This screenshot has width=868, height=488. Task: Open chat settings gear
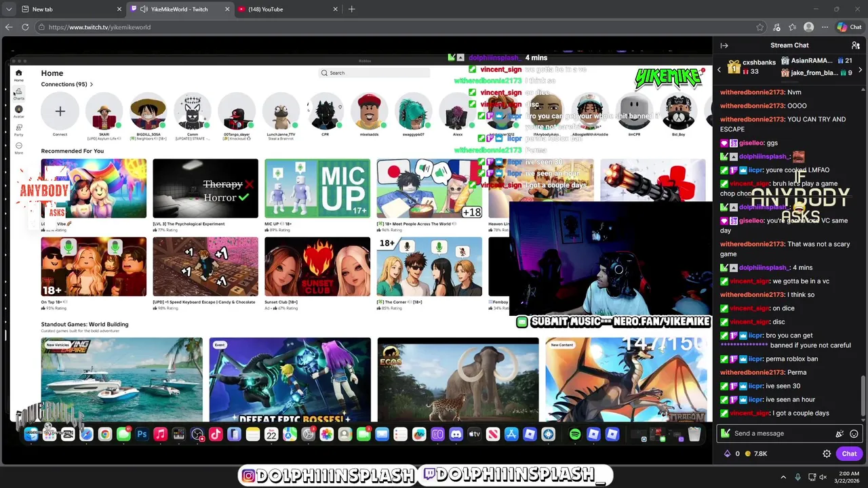(x=827, y=454)
